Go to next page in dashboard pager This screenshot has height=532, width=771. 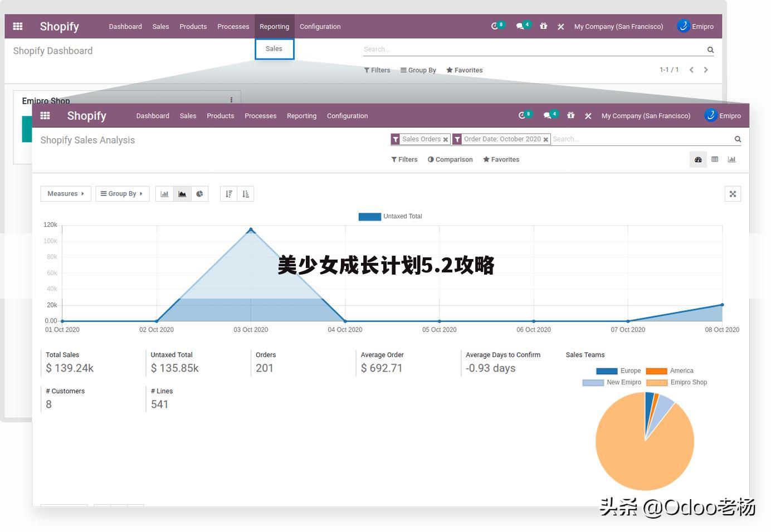[x=706, y=70]
